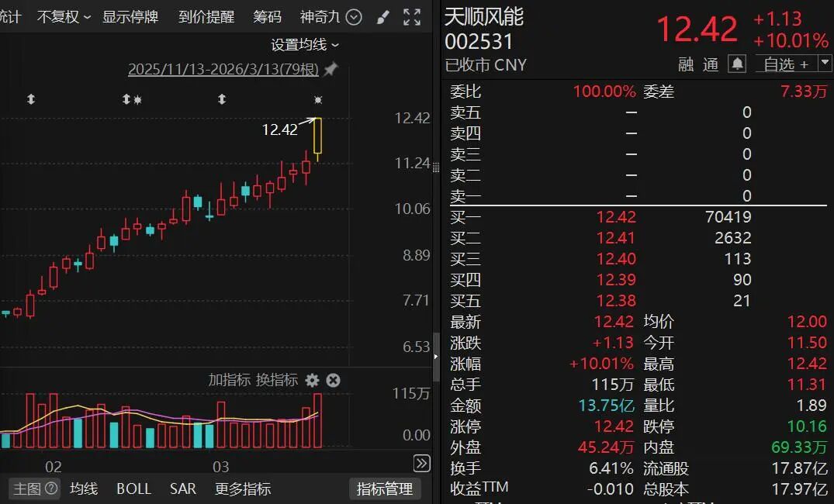Close the volume indicator using the X icon
The width and height of the screenshot is (834, 504).
pos(333,381)
